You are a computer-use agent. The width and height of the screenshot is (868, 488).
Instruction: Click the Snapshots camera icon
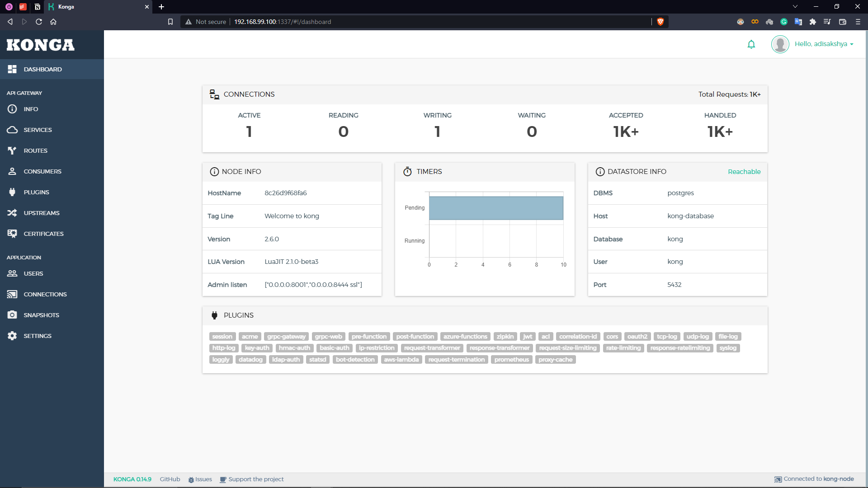coord(12,315)
